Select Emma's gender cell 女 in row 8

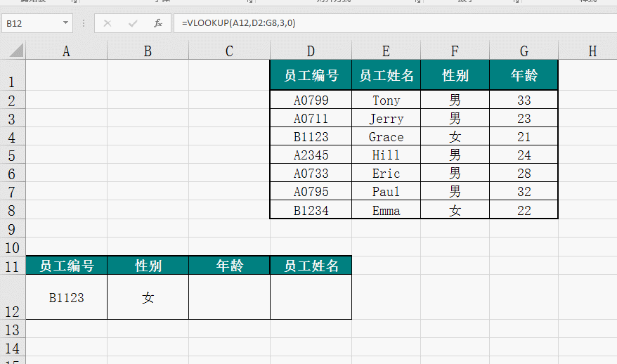(455, 209)
